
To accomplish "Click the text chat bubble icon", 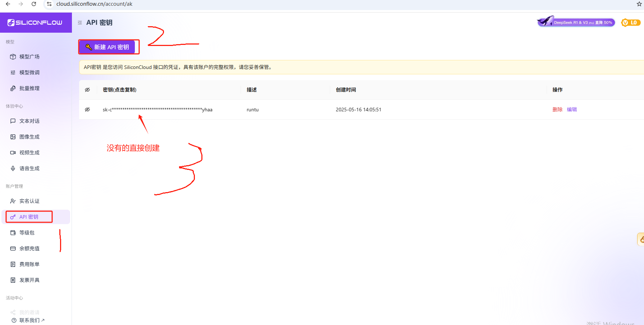I will click(x=13, y=121).
